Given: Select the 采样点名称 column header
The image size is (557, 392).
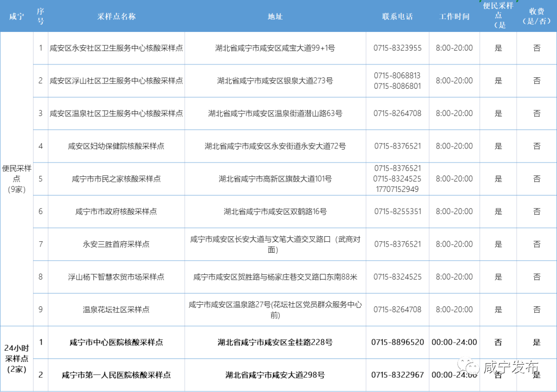Looking at the screenshot, I should pos(116,17).
